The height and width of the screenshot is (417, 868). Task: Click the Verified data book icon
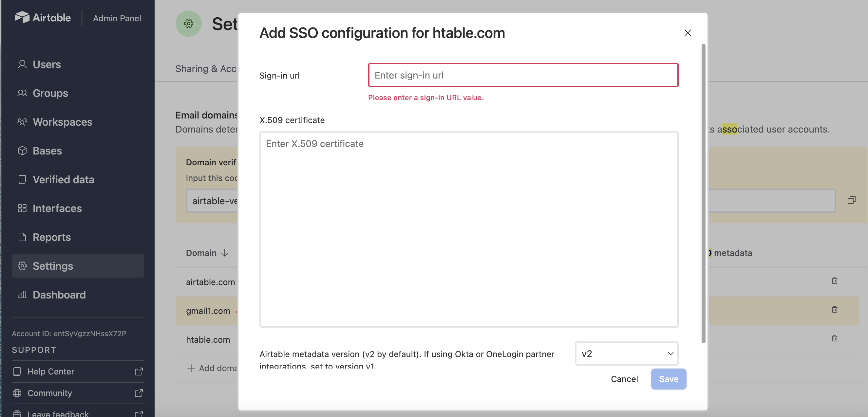click(x=22, y=179)
